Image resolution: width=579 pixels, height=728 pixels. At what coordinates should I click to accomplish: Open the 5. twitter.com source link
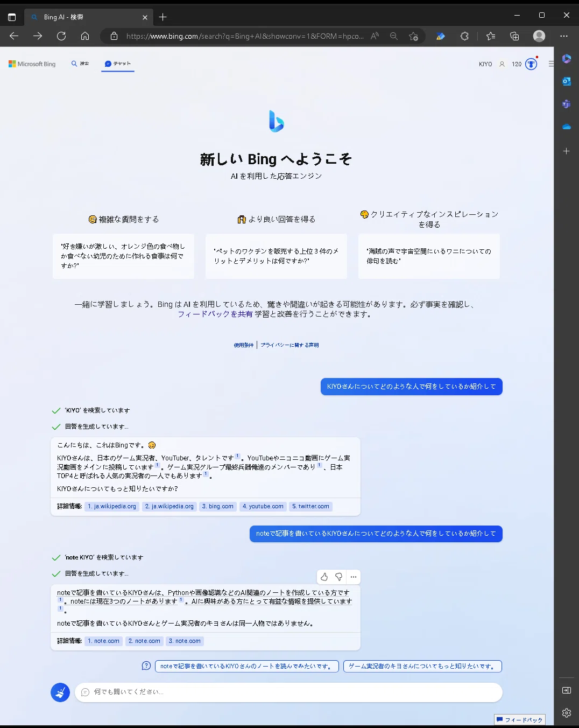pos(311,507)
